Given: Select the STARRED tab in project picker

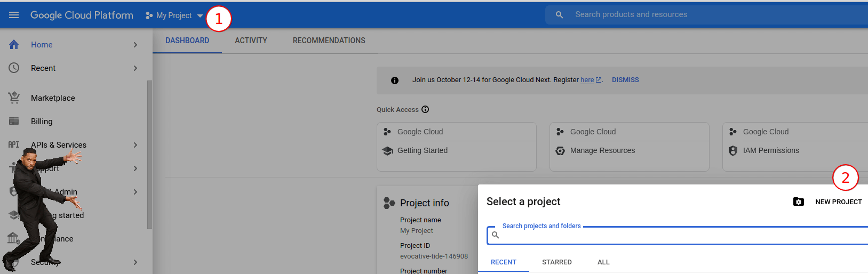Looking at the screenshot, I should click(557, 262).
